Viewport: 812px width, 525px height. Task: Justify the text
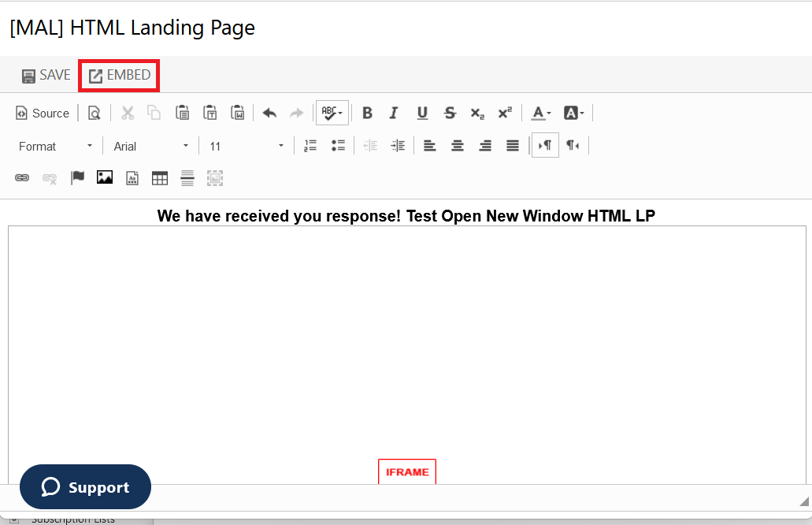pyautogui.click(x=513, y=146)
